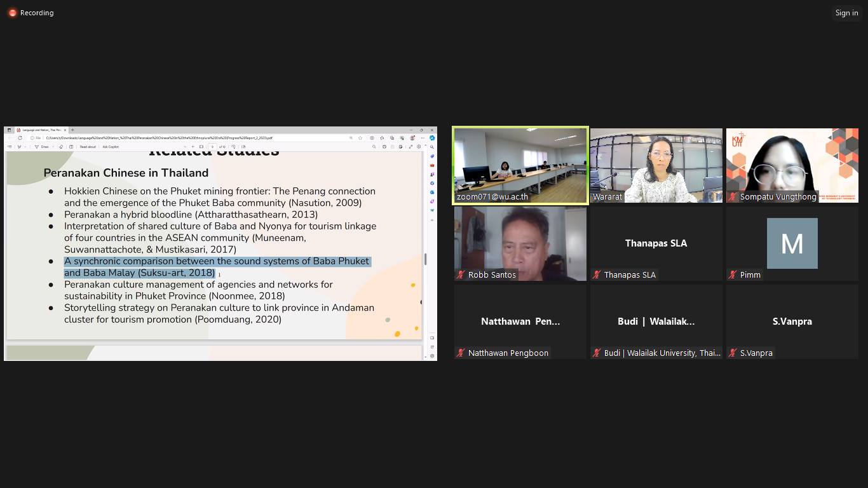Viewport: 868px width, 488px height.
Task: Open the browser three-dot menu
Action: [423, 138]
